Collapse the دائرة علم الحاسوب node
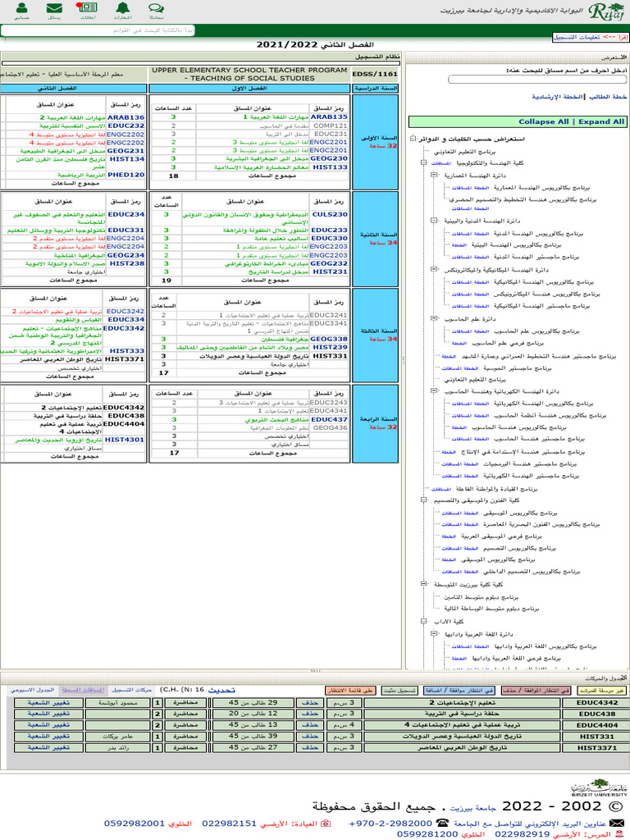 click(x=431, y=317)
